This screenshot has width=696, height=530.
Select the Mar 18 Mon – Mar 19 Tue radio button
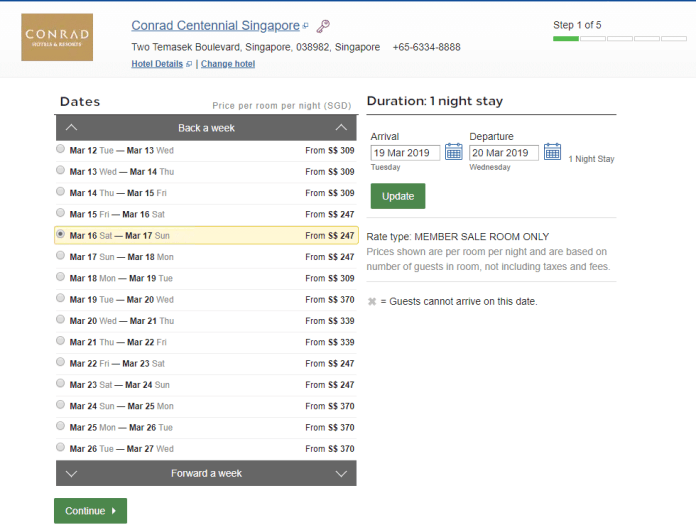60,277
